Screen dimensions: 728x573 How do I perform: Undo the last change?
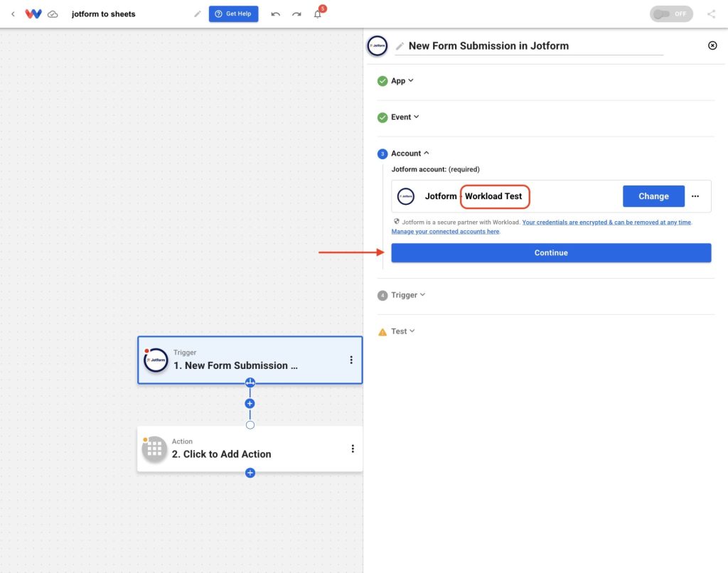[x=275, y=14]
